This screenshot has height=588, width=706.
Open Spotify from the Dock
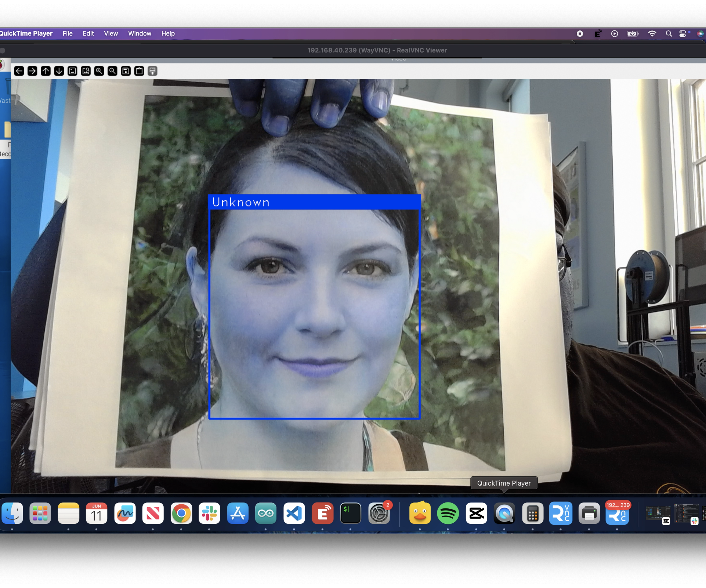[448, 513]
